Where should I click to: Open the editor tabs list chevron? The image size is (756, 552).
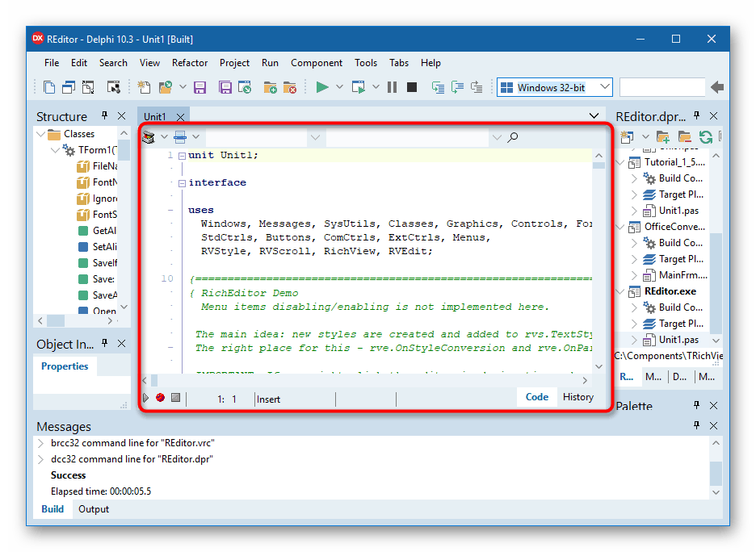(x=594, y=115)
